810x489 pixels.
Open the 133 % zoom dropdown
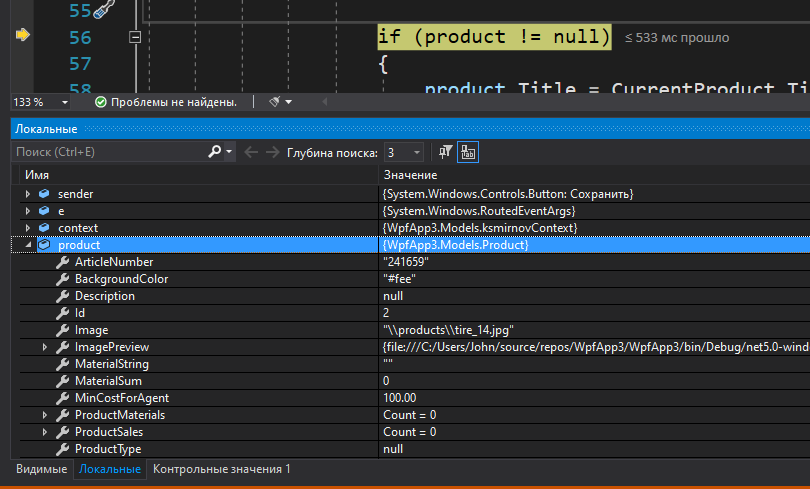point(65,102)
